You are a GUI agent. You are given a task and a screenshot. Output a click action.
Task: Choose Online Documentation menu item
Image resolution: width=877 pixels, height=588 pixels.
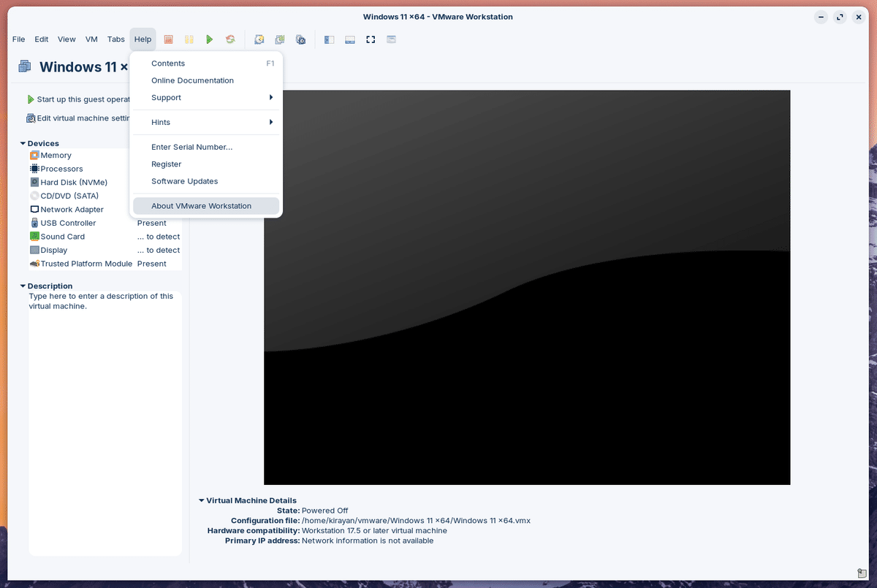click(x=205, y=80)
